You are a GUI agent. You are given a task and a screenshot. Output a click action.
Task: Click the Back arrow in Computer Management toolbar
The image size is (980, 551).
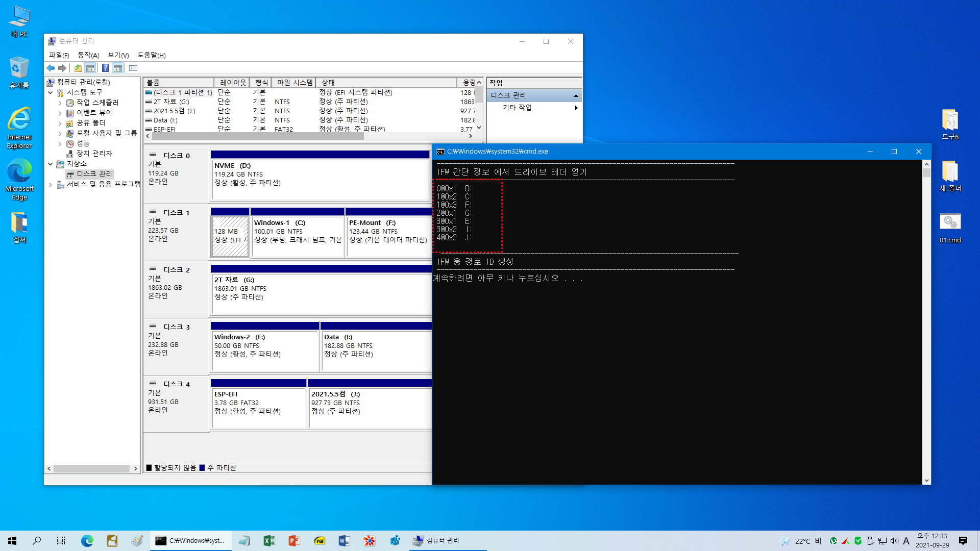[x=51, y=68]
